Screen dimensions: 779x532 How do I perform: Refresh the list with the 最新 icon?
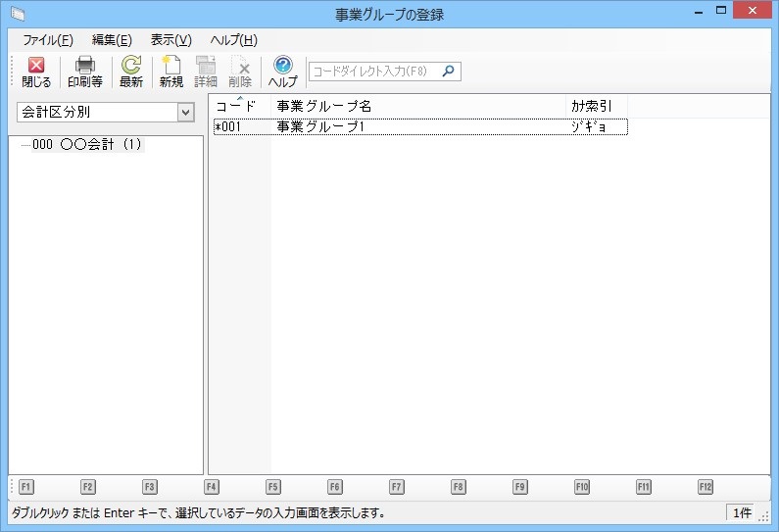point(131,72)
